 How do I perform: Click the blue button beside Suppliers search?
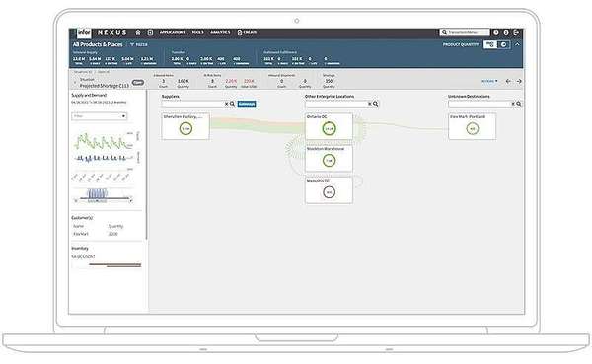tap(247, 104)
